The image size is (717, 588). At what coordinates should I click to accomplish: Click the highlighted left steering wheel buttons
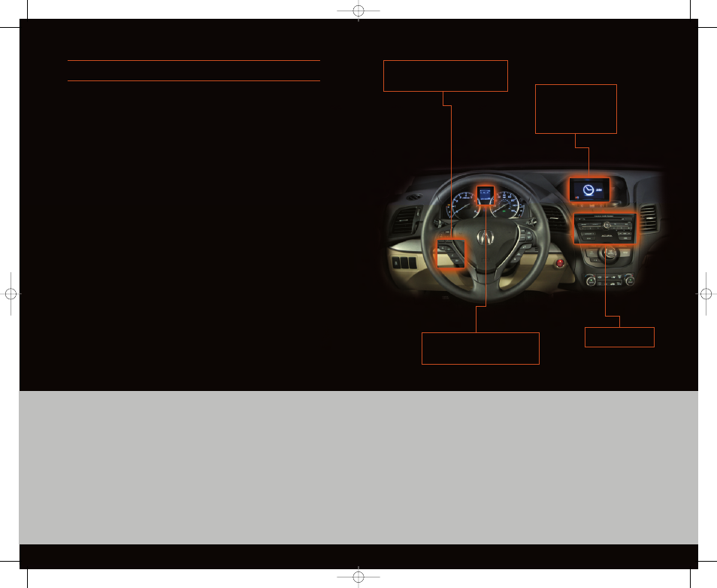[x=451, y=253]
